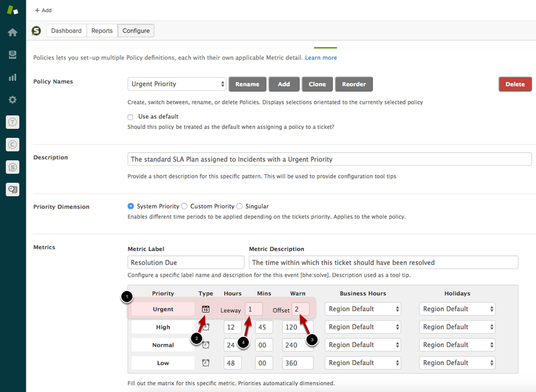Click the Rename policy button
Image resolution: width=536 pixels, height=392 pixels.
[247, 85]
